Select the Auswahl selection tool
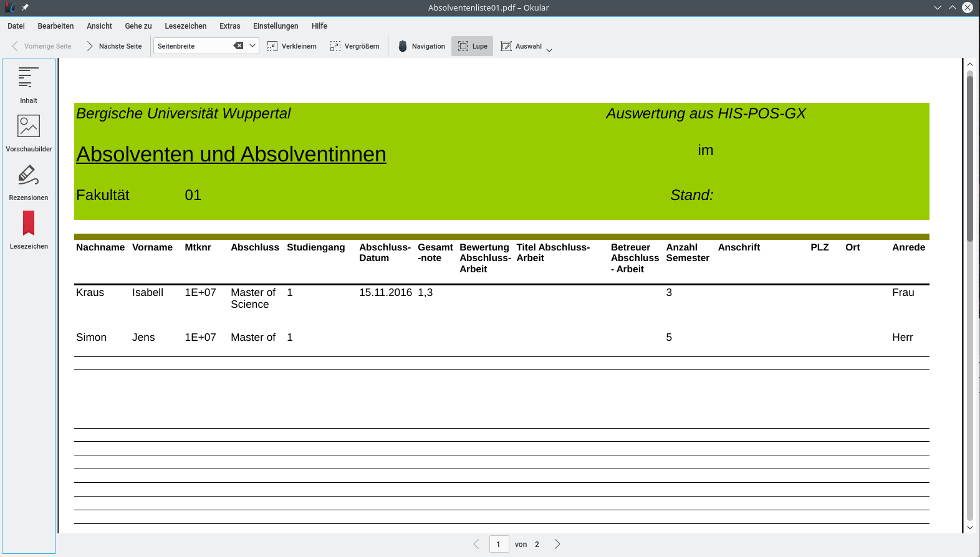The height and width of the screenshot is (557, 980). [x=521, y=46]
